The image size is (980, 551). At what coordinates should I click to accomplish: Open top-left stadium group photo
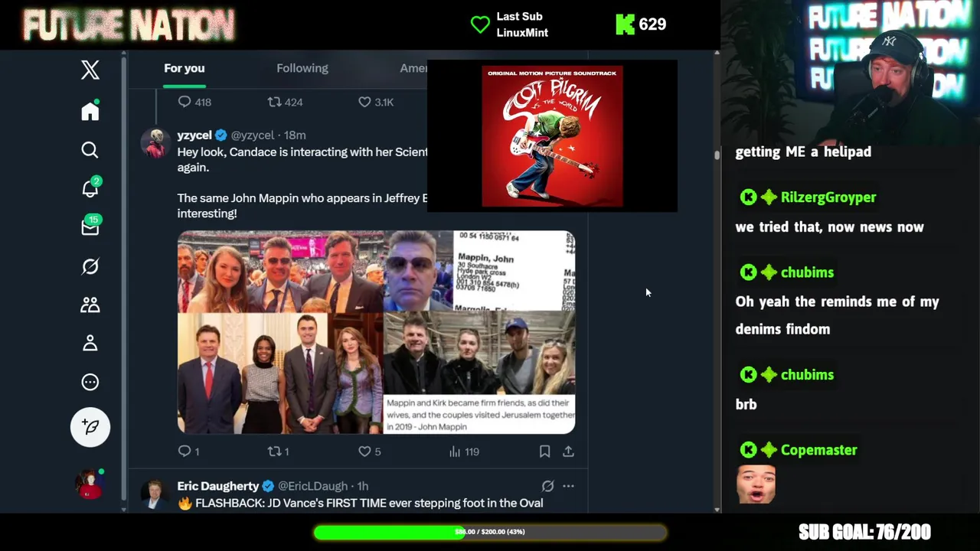click(280, 272)
